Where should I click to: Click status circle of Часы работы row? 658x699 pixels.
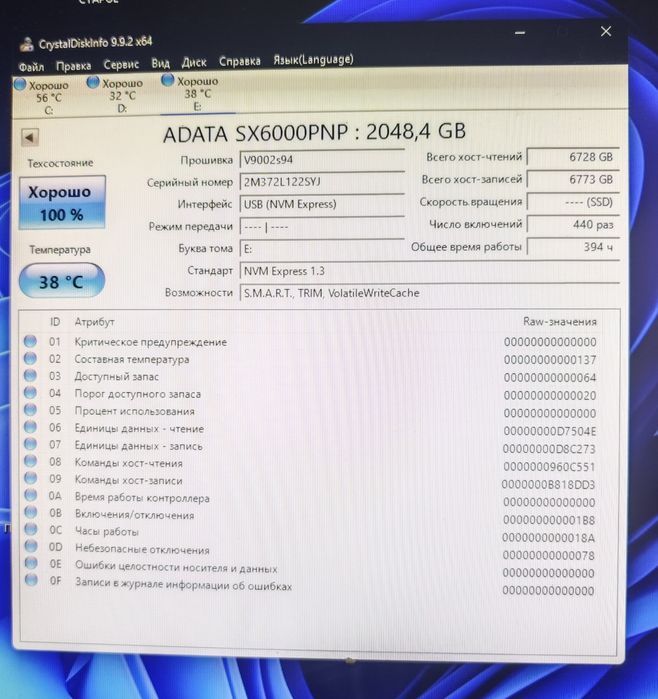(x=30, y=529)
